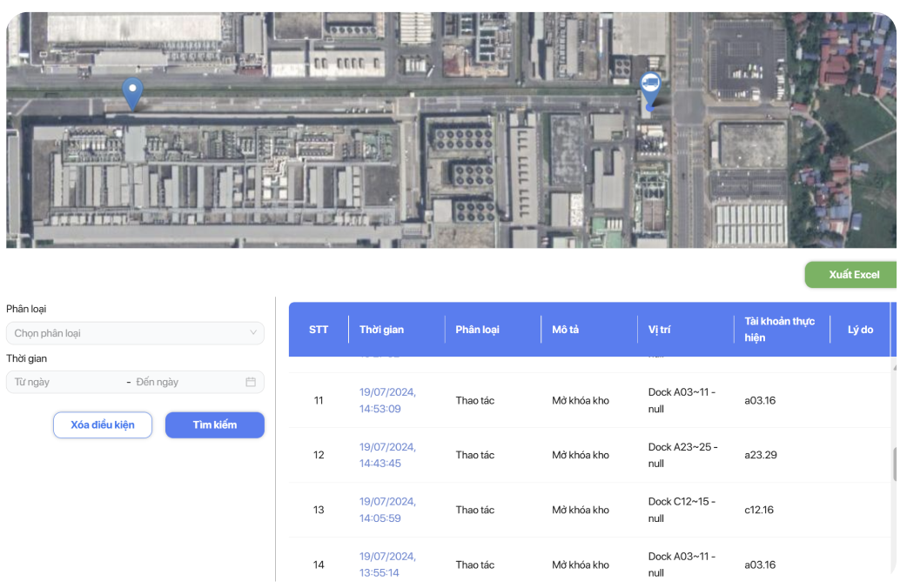Click the table vertical scrollbar thumb
900x588 pixels.
pos(895,464)
